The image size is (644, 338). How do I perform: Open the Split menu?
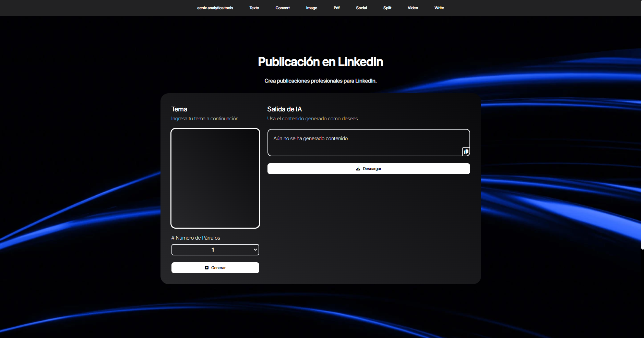(x=387, y=8)
